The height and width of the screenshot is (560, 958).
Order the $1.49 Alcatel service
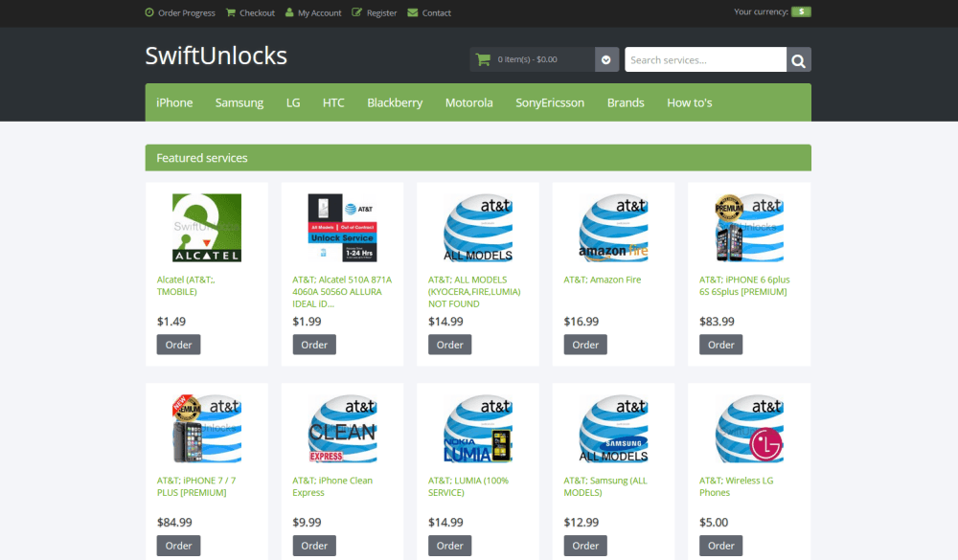(x=178, y=345)
